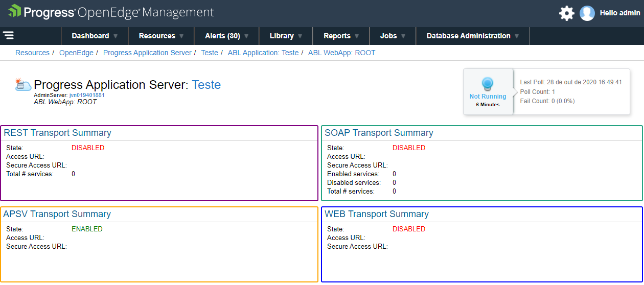Viewport: 644px width, 285px height.
Task: Click Total # services label in REST summary
Action: (30, 174)
